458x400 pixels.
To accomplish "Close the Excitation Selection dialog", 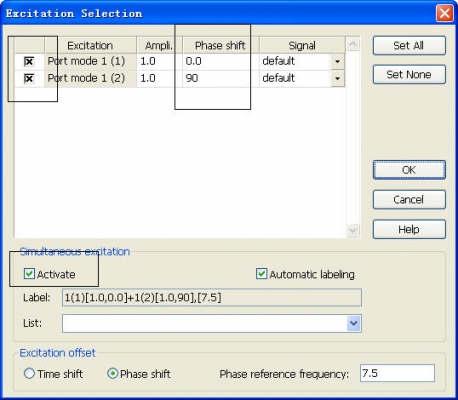I will pyautogui.click(x=445, y=14).
